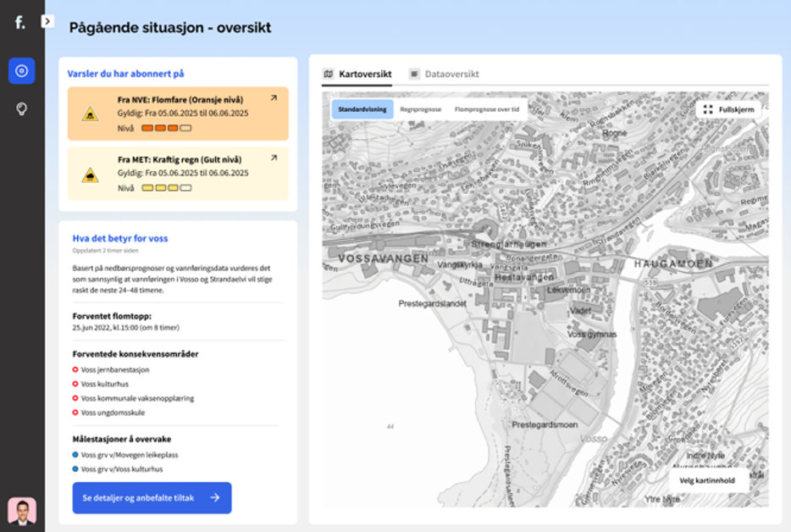The height and width of the screenshot is (532, 791).
Task: Click the orange flood warning triangle icon
Action: 91,114
